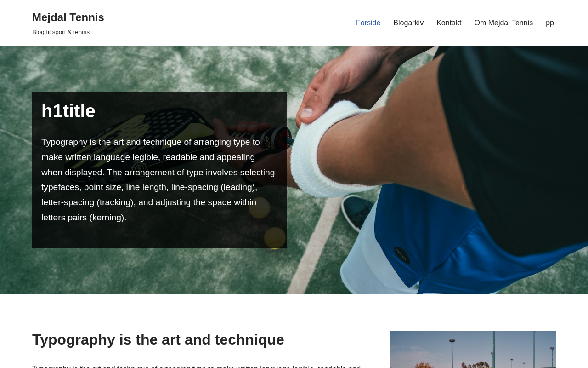The width and height of the screenshot is (588, 368).
Task: Open the Mejdal Tennis site title link
Action: point(68,17)
